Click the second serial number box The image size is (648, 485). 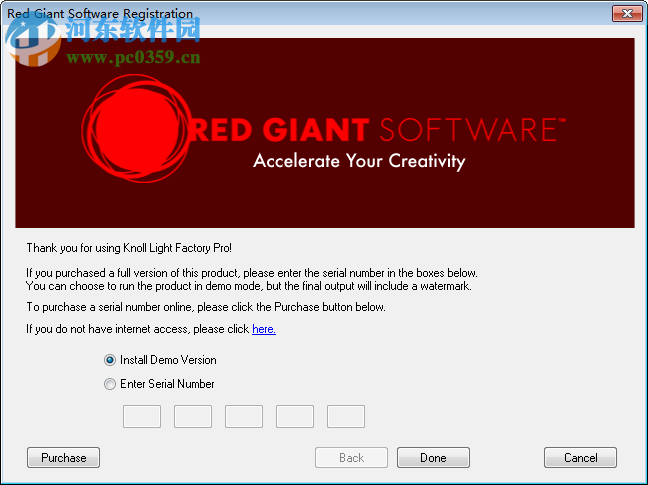click(x=193, y=416)
